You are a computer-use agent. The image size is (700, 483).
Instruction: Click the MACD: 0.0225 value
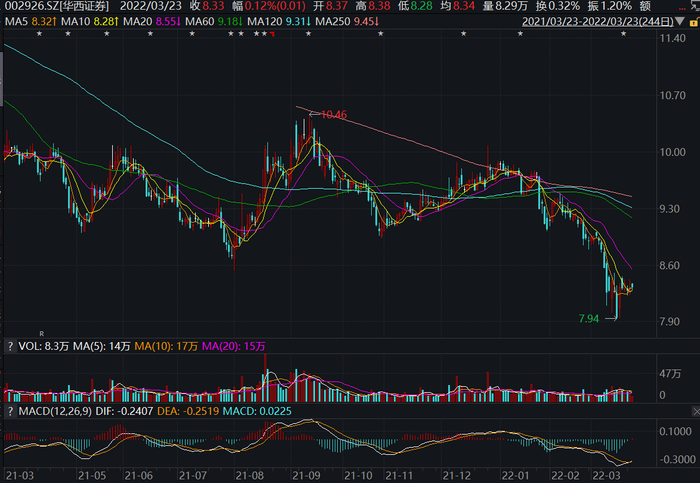click(x=257, y=411)
